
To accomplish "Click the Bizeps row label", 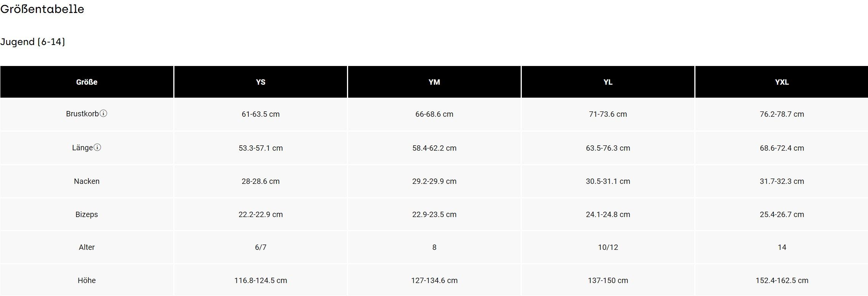I will 87,214.
